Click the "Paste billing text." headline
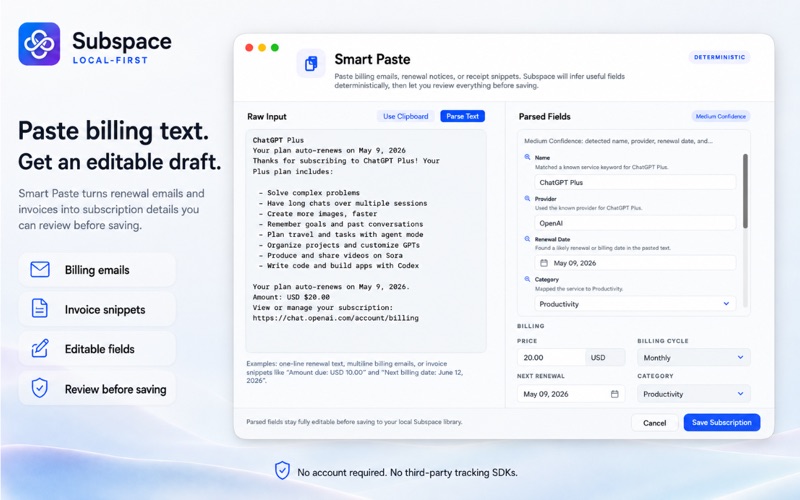Image resolution: width=800 pixels, height=500 pixels. 113,131
